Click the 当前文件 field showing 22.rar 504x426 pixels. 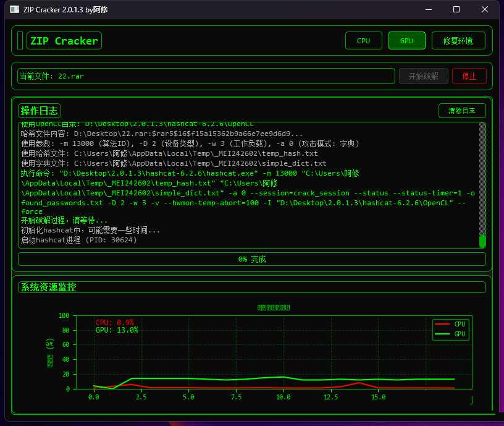click(204, 75)
